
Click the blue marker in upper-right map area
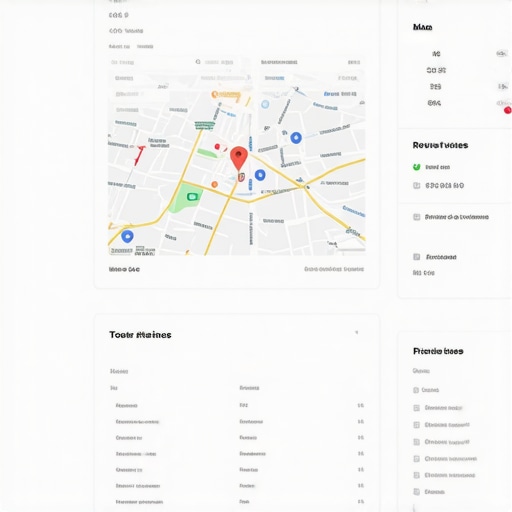296,138
